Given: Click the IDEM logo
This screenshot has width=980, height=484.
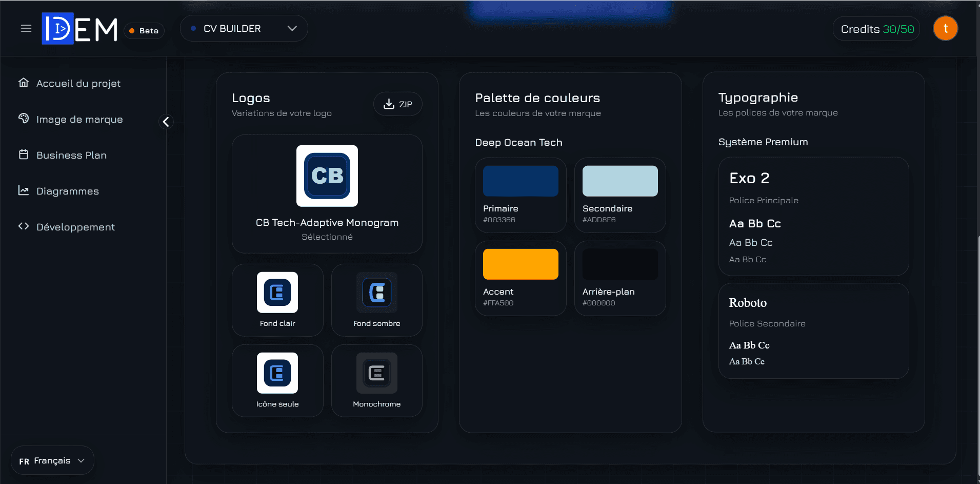Looking at the screenshot, I should pyautogui.click(x=79, y=29).
